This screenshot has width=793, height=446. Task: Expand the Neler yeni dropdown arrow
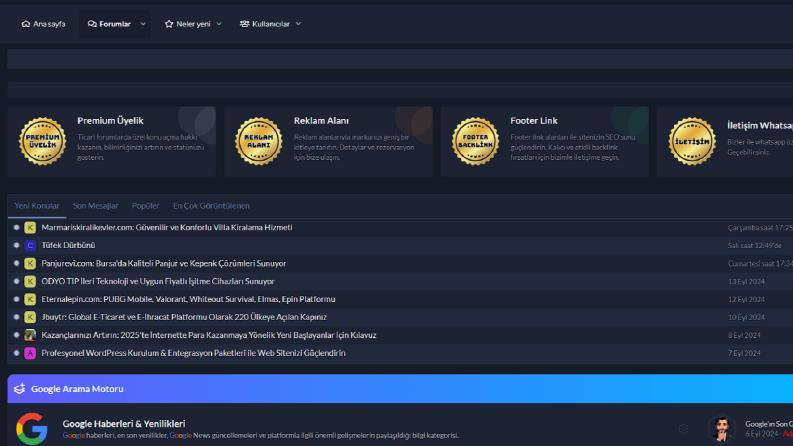pos(219,24)
